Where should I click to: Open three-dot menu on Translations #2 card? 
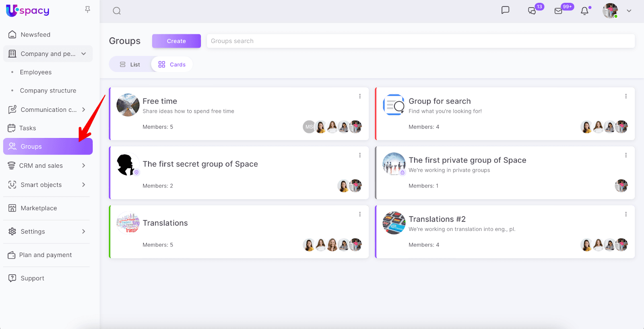click(626, 214)
